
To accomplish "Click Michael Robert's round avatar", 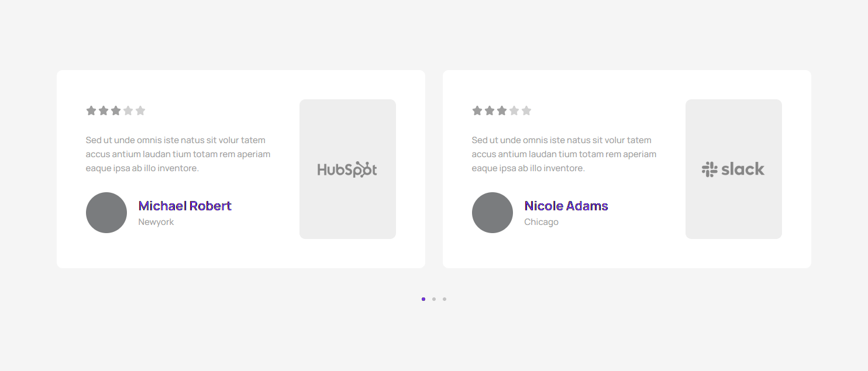I will tap(106, 213).
